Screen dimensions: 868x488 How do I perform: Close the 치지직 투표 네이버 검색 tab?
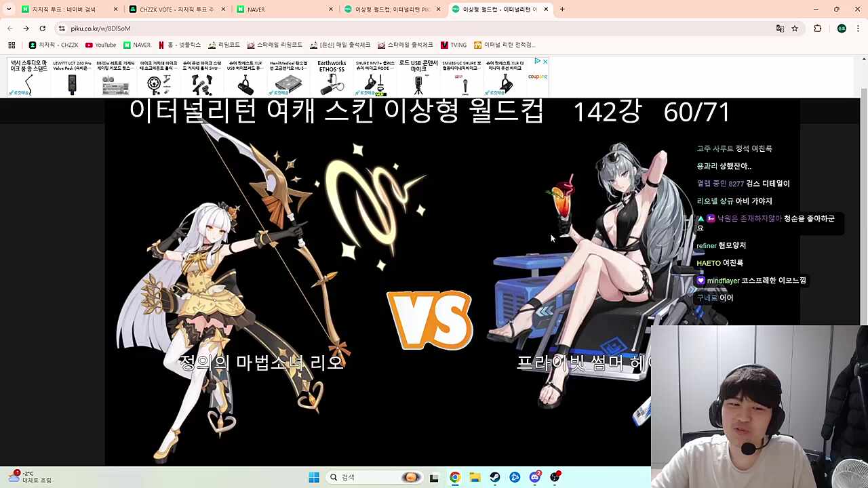(116, 9)
